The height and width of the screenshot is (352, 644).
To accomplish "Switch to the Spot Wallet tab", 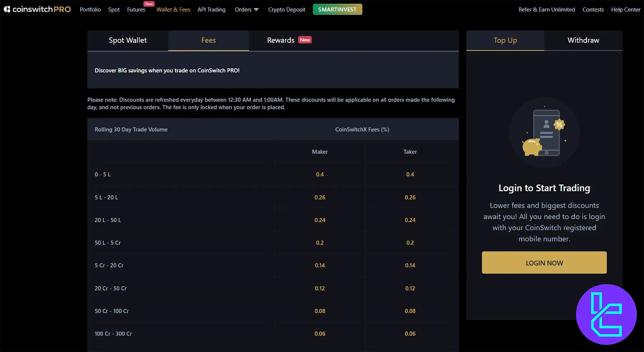I will 128,40.
